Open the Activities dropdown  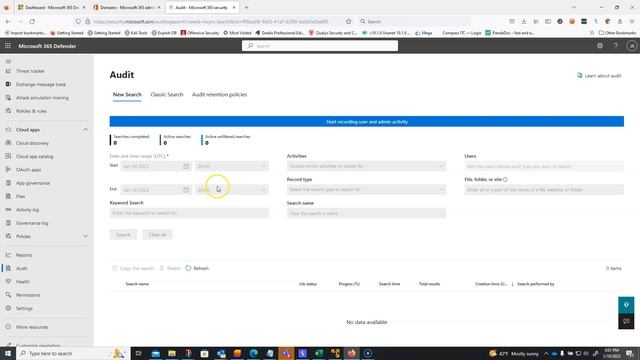click(x=367, y=166)
